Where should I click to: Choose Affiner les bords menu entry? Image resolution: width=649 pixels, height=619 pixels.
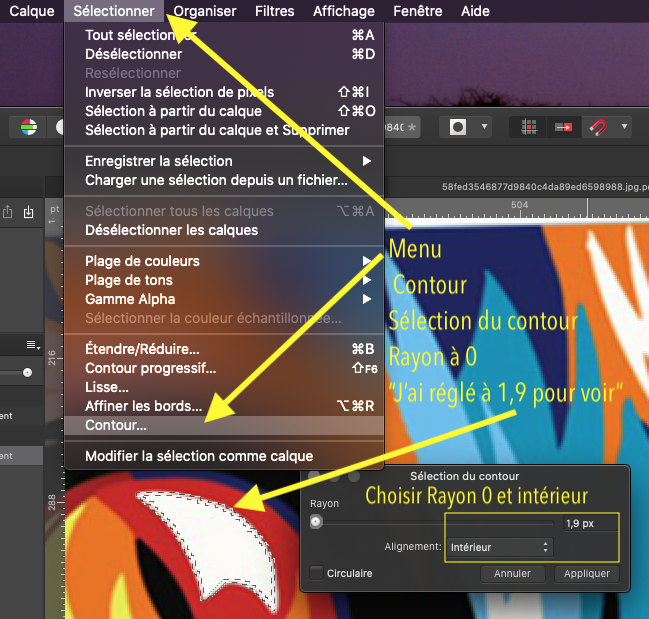[224, 406]
